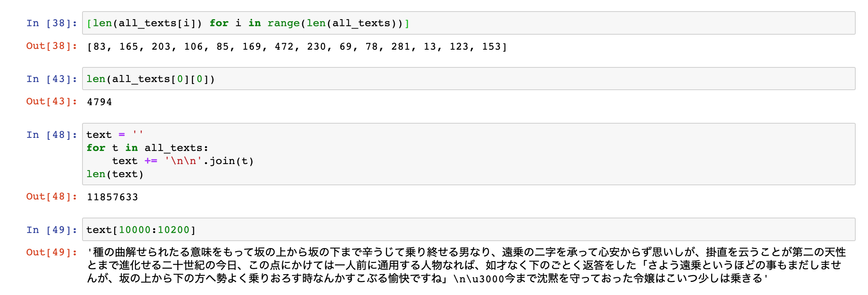Screen dimensions: 868x295
Task: Click the text = '' line
Action: pos(115,135)
